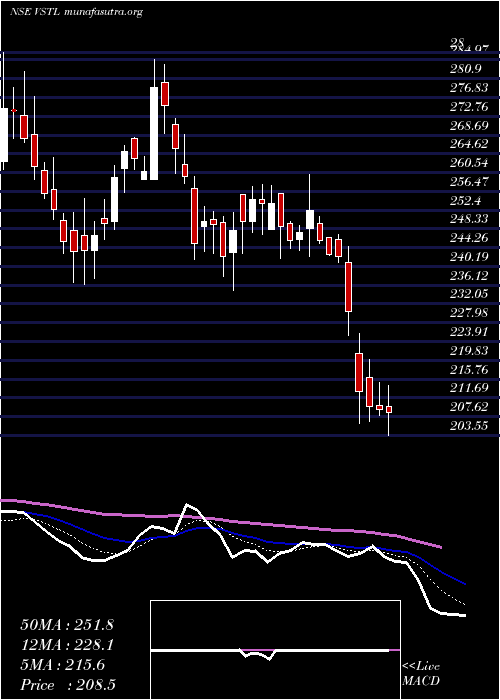Click the 215.76 price axis label

pyautogui.click(x=469, y=370)
